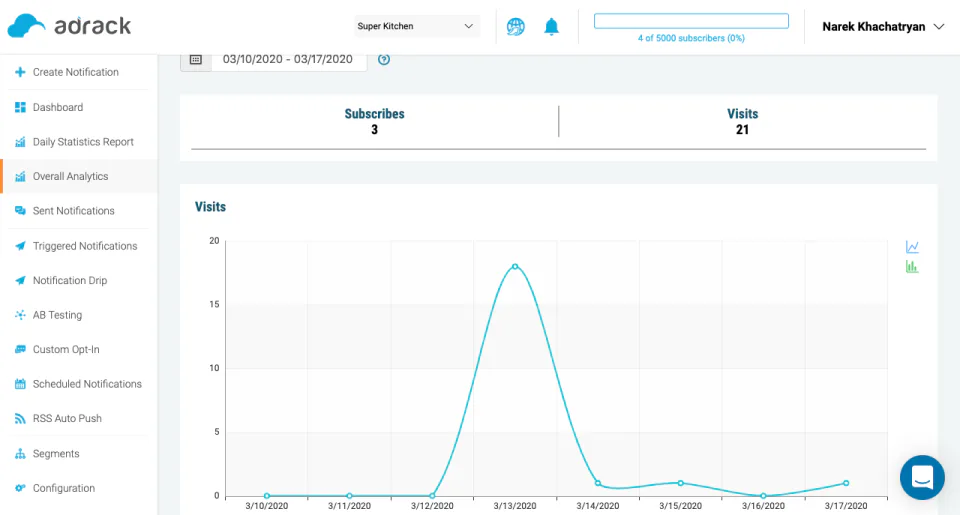The width and height of the screenshot is (960, 515).
Task: Click the Triggered Notifications paper plane icon
Action: coord(20,246)
